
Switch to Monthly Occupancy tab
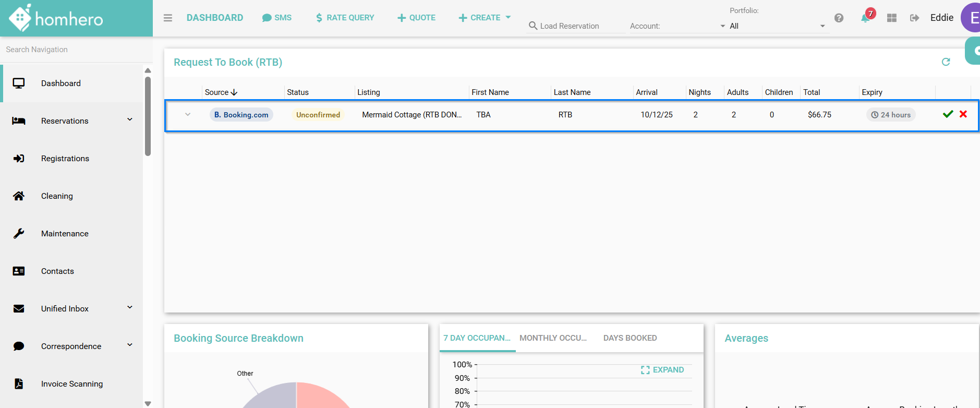coord(553,338)
